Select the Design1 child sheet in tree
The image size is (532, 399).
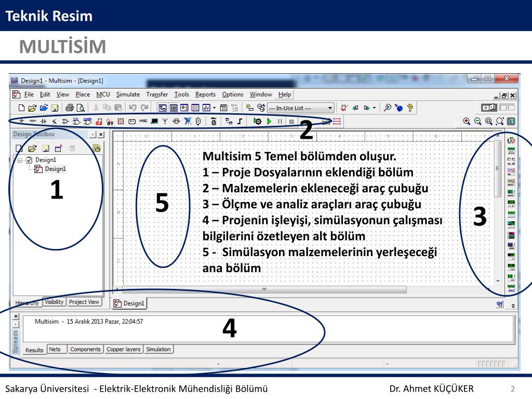(x=50, y=169)
